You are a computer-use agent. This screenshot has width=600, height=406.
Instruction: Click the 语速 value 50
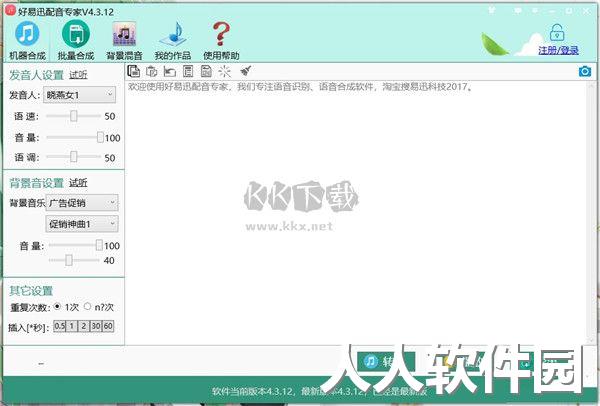pyautogui.click(x=110, y=116)
